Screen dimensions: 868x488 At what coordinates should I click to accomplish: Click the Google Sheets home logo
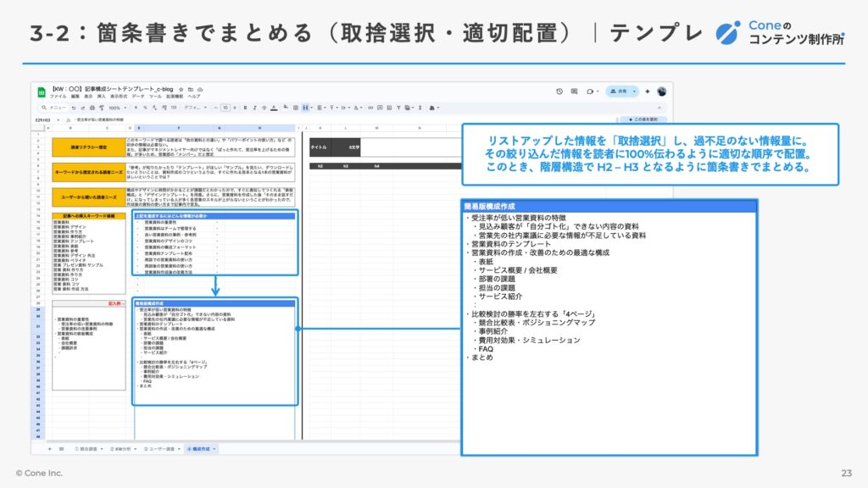click(41, 92)
